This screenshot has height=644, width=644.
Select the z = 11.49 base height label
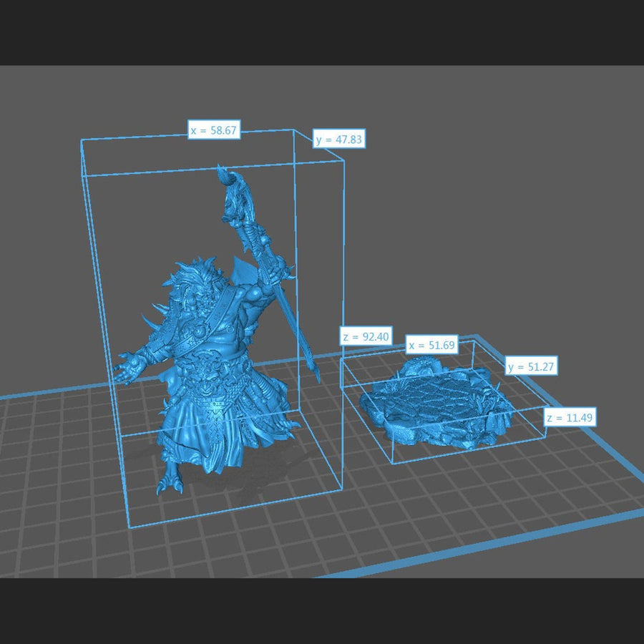coord(570,417)
